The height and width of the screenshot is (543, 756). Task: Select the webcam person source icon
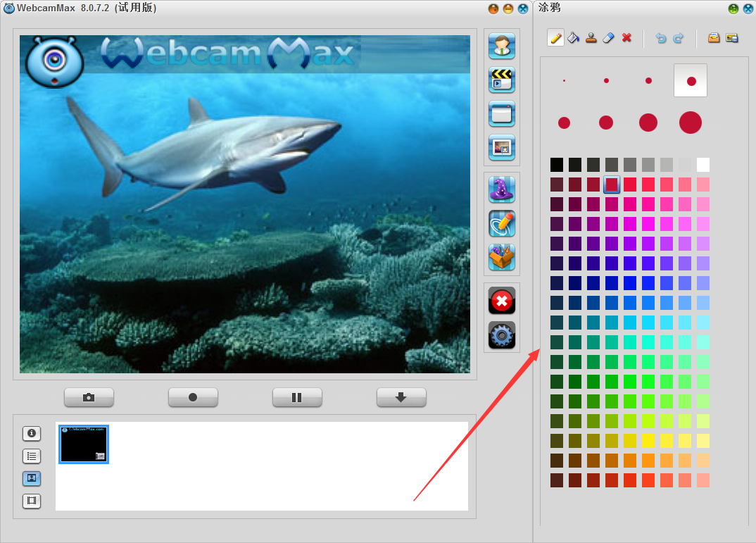point(502,46)
